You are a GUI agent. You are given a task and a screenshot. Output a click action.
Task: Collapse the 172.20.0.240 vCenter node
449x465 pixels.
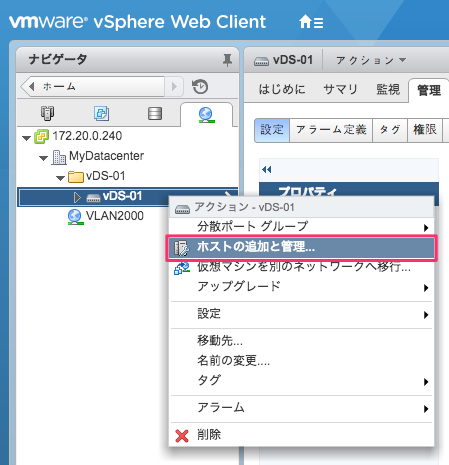[x=26, y=137]
